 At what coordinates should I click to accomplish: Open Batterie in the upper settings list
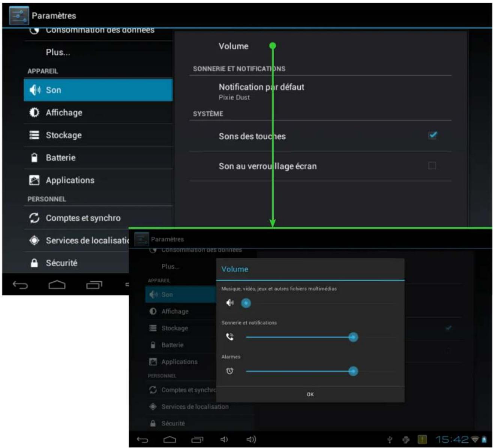(x=98, y=158)
